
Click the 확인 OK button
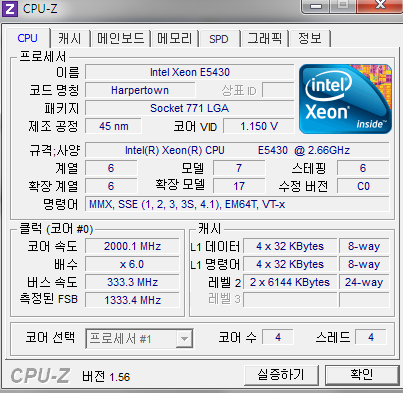point(362,375)
